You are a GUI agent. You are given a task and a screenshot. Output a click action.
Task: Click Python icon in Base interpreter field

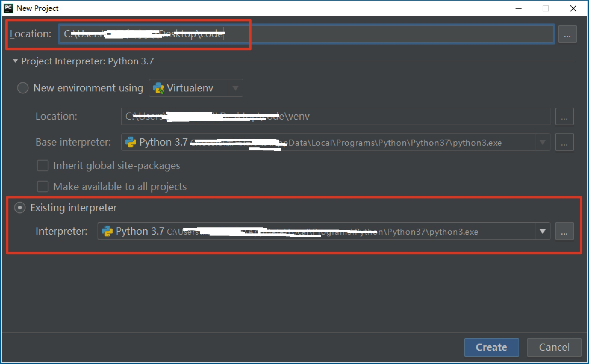point(131,142)
